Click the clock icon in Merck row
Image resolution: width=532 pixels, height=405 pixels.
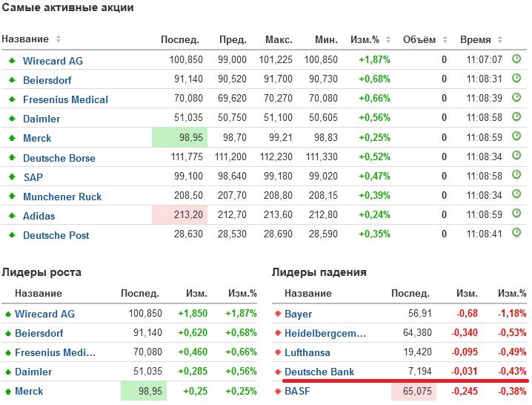(x=516, y=136)
